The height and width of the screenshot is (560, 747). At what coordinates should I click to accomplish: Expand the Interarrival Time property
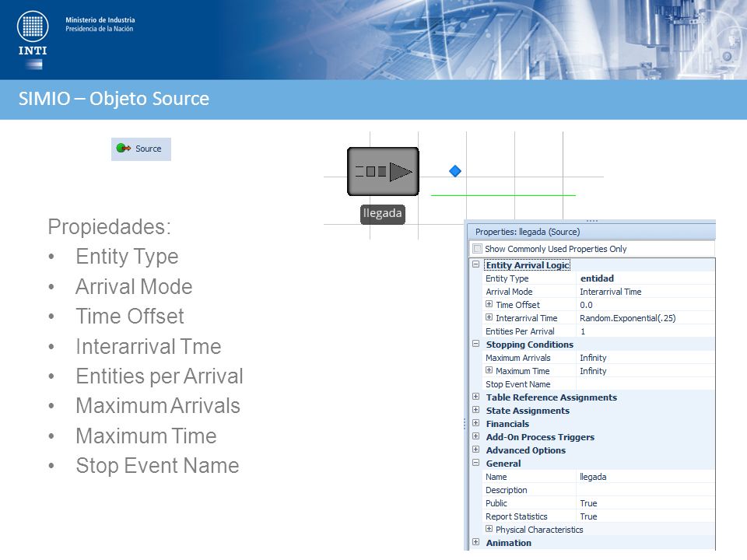pyautogui.click(x=489, y=317)
